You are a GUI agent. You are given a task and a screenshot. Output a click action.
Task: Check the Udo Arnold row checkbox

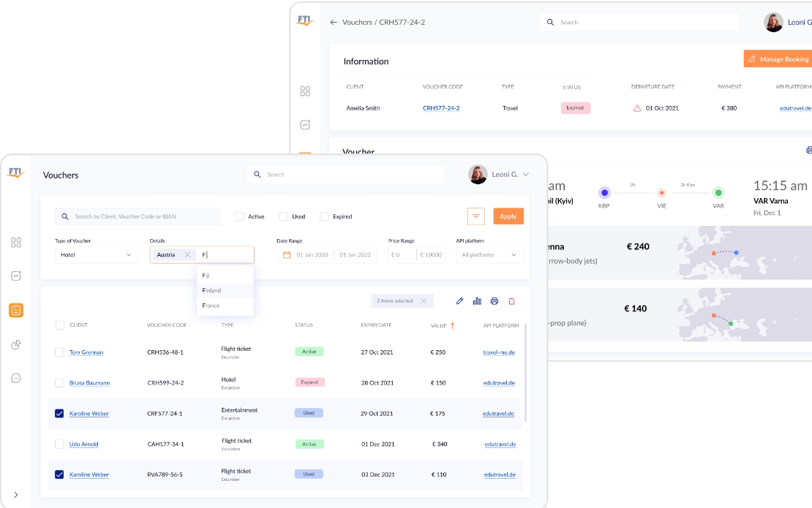[x=59, y=444]
